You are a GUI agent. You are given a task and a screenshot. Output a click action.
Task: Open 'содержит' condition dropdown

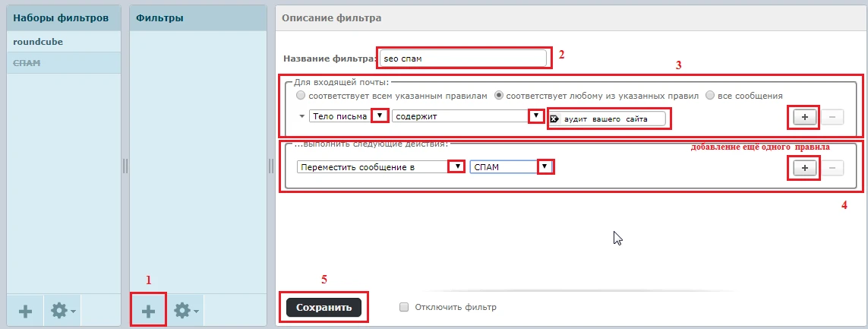point(467,116)
